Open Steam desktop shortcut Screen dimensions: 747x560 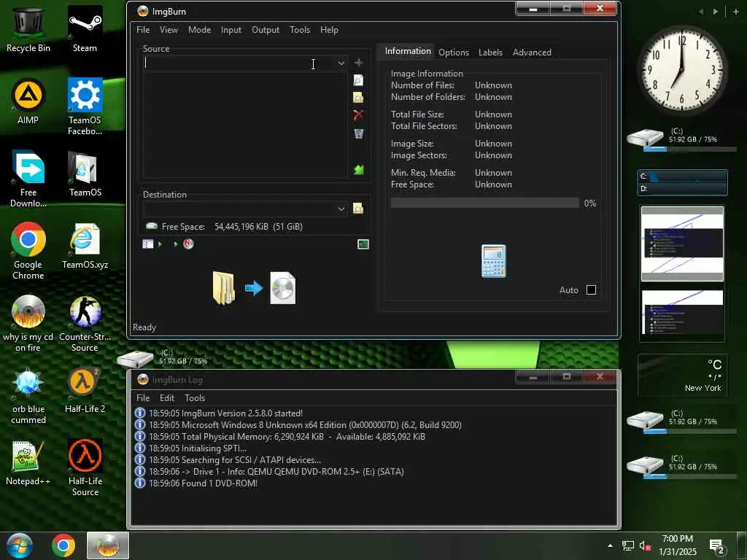pos(85,29)
